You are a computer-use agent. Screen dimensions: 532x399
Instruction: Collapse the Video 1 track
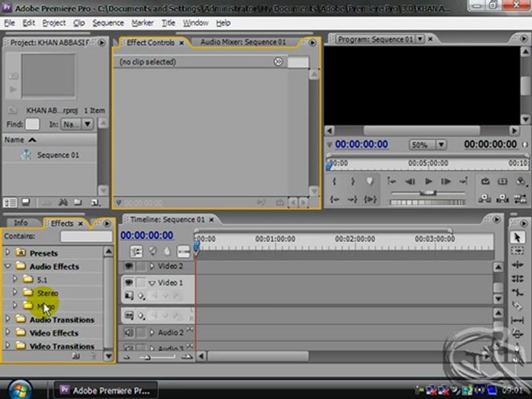coord(152,283)
